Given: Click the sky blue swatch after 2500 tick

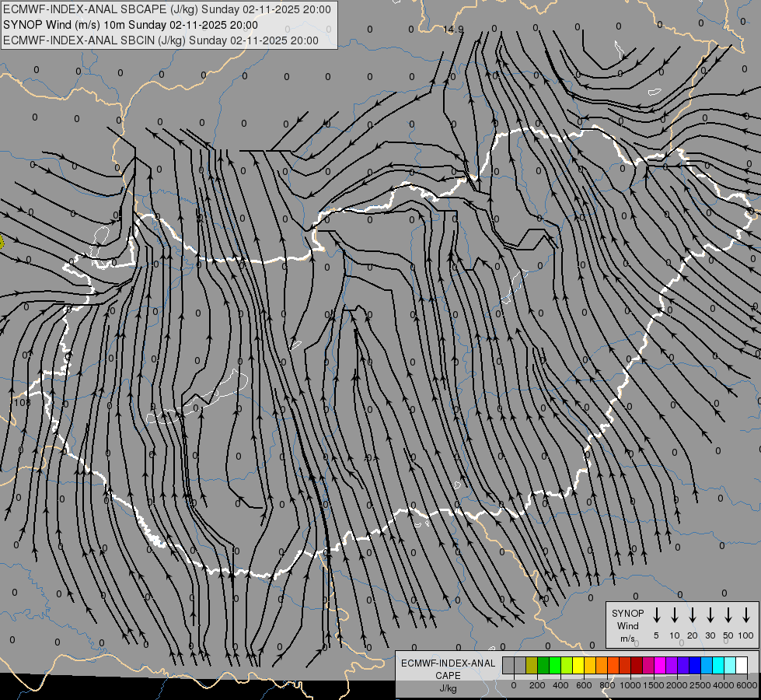Looking at the screenshot, I should (707, 665).
